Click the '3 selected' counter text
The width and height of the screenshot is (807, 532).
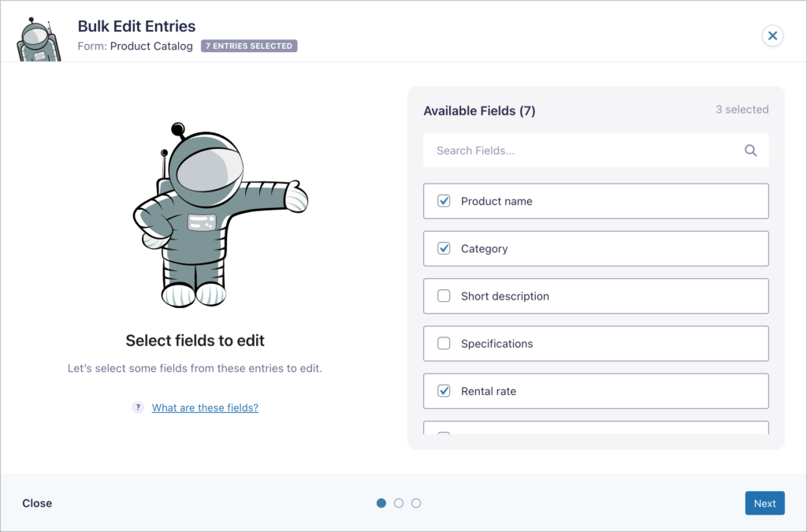[x=742, y=110]
